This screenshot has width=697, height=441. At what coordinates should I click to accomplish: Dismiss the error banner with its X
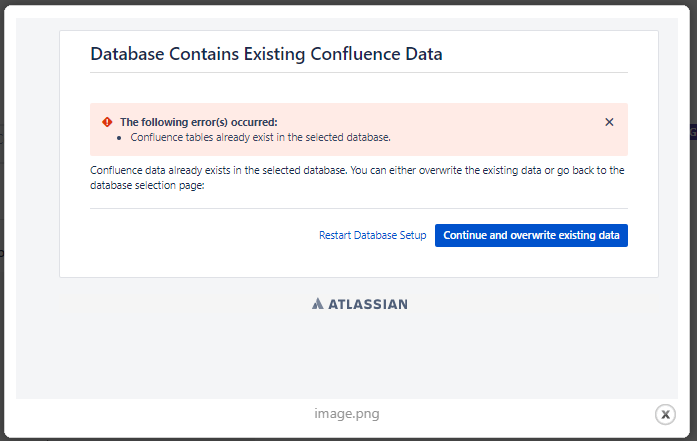[609, 122]
